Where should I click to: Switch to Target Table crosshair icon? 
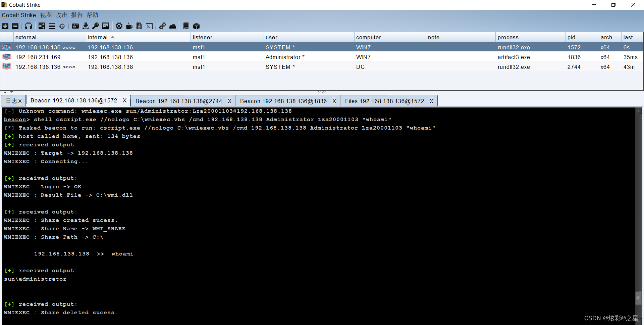point(62,26)
